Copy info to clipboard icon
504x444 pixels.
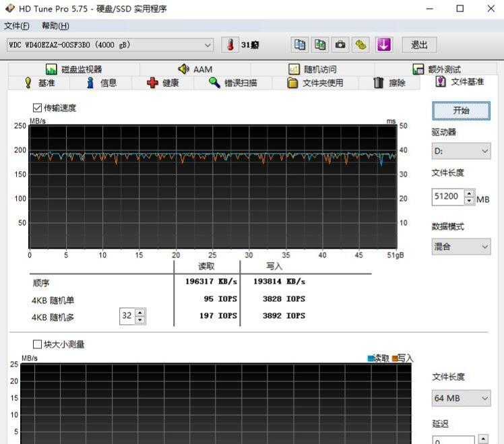[300, 44]
